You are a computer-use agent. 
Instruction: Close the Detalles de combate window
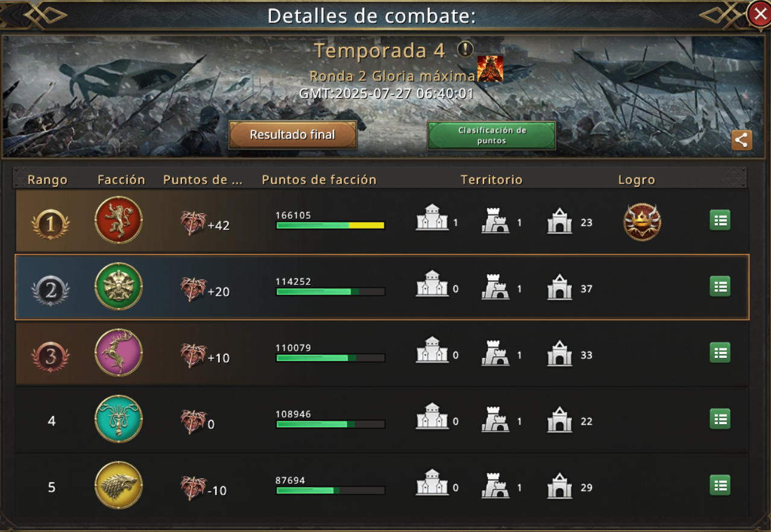[x=759, y=14]
